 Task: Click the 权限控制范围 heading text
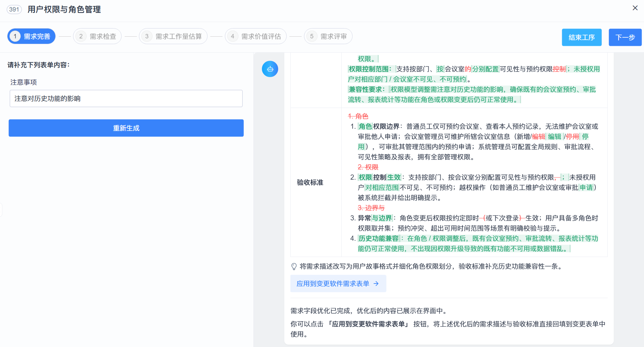click(x=370, y=69)
